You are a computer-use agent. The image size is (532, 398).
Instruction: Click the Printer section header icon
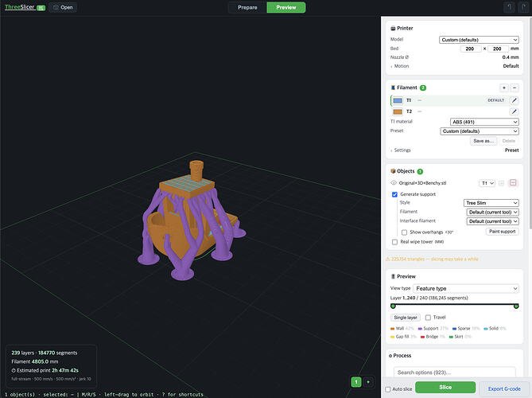(393, 28)
